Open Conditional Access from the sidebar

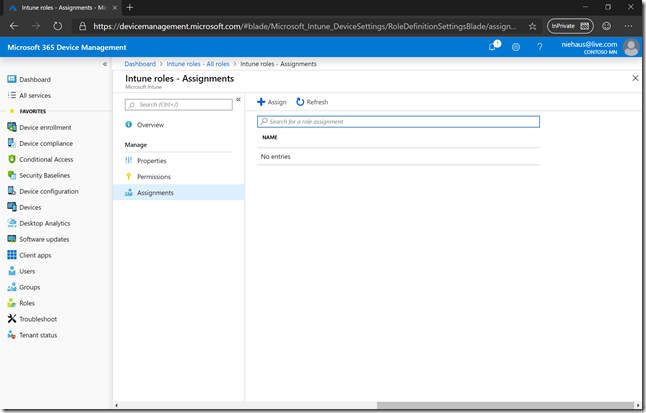pos(45,159)
